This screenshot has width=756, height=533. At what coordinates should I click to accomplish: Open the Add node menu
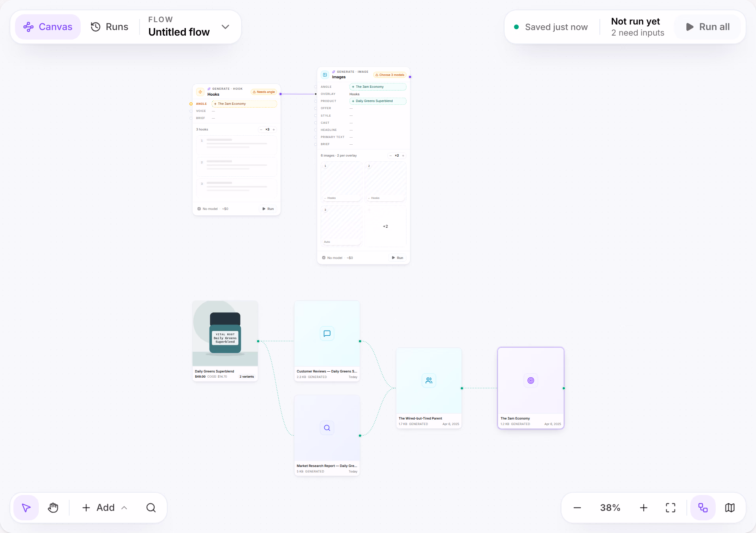(104, 508)
